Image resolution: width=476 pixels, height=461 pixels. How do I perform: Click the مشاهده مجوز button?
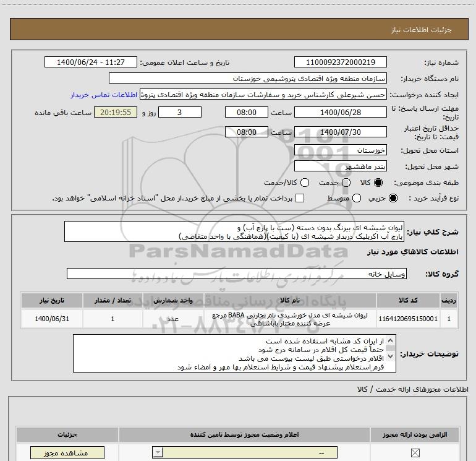pyautogui.click(x=67, y=453)
